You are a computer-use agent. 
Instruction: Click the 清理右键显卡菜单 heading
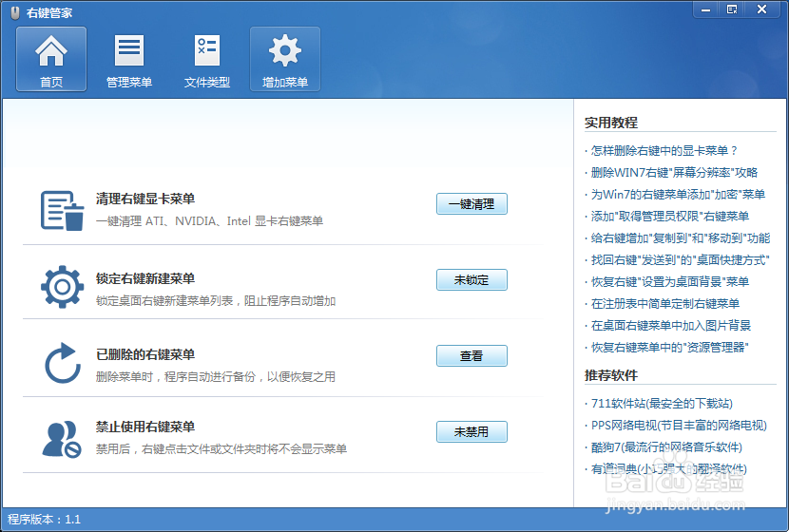[x=145, y=199]
